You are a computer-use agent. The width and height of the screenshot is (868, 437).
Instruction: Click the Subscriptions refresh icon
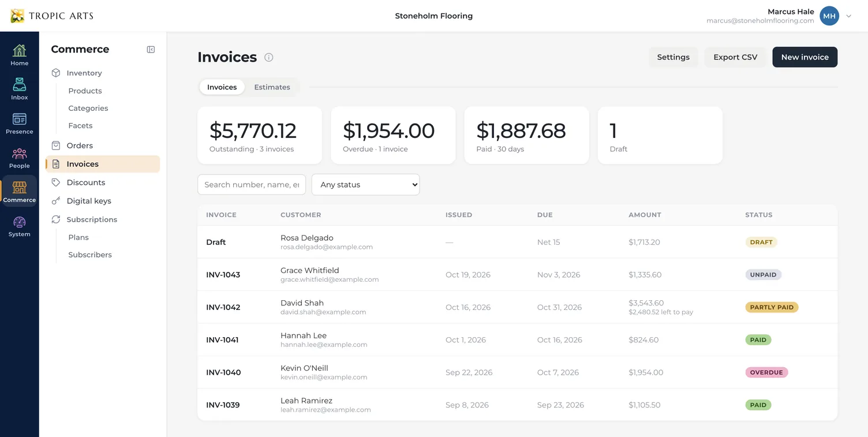(x=56, y=219)
